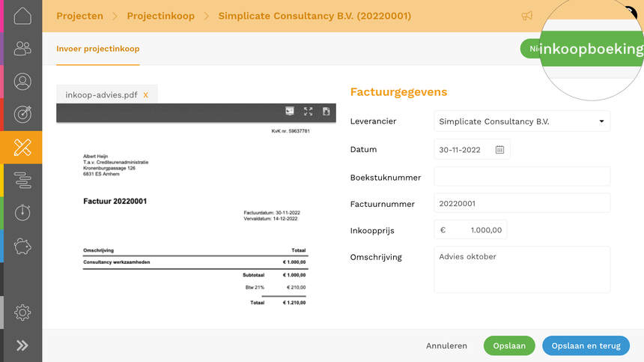This screenshot has width=644, height=362.
Task: Click 'Albert Heijn' address line in PDF
Action: [x=95, y=157]
